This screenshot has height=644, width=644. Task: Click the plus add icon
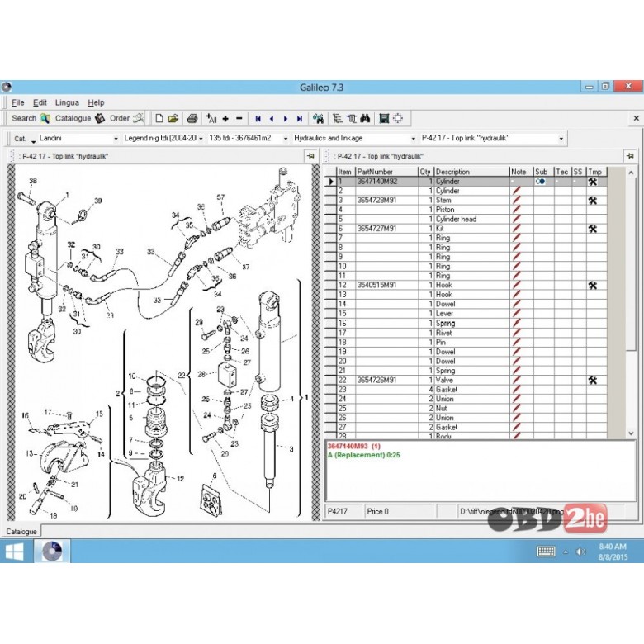coord(225,119)
